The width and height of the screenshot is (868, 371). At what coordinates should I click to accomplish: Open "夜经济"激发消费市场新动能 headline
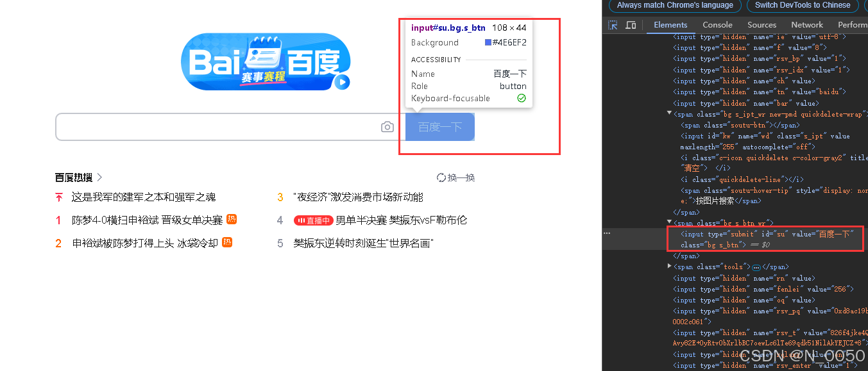point(358,197)
